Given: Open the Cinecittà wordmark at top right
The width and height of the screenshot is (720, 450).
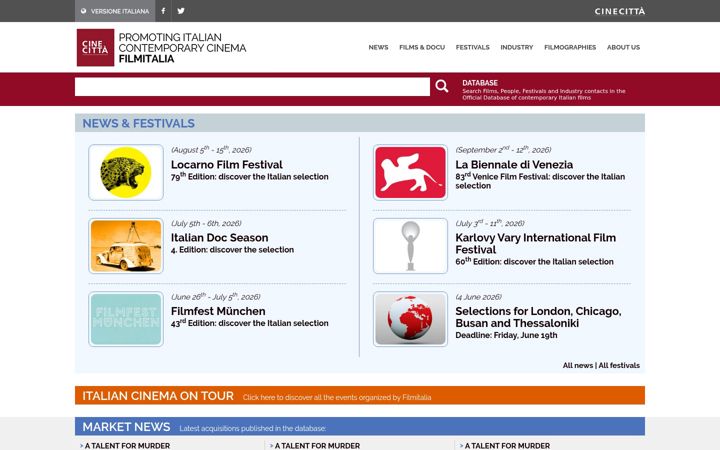Looking at the screenshot, I should tap(619, 11).
